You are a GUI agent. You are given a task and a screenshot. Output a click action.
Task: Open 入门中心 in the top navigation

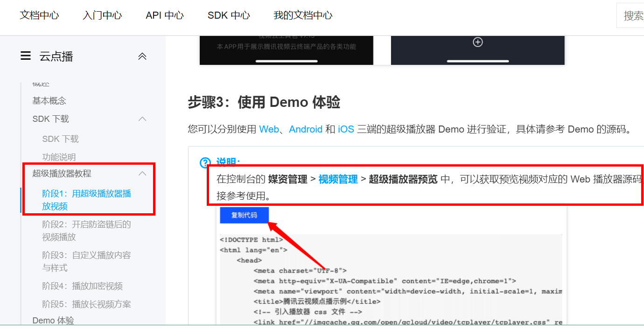pos(102,15)
